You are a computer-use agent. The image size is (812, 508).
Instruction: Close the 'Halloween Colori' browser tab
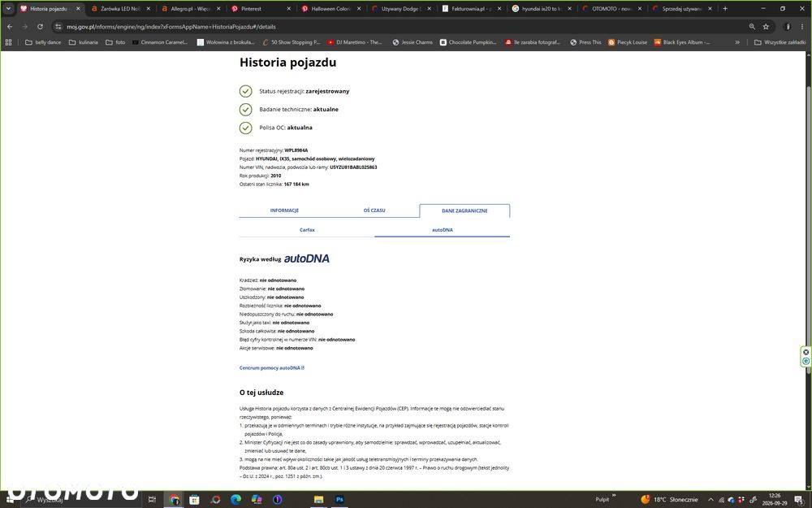pyautogui.click(x=359, y=8)
